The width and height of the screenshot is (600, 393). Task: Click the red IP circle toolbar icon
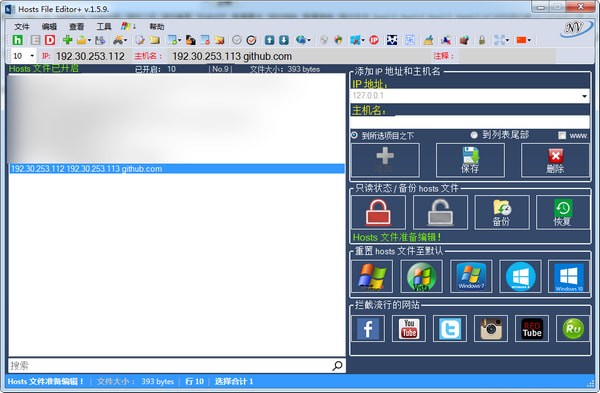[x=374, y=40]
